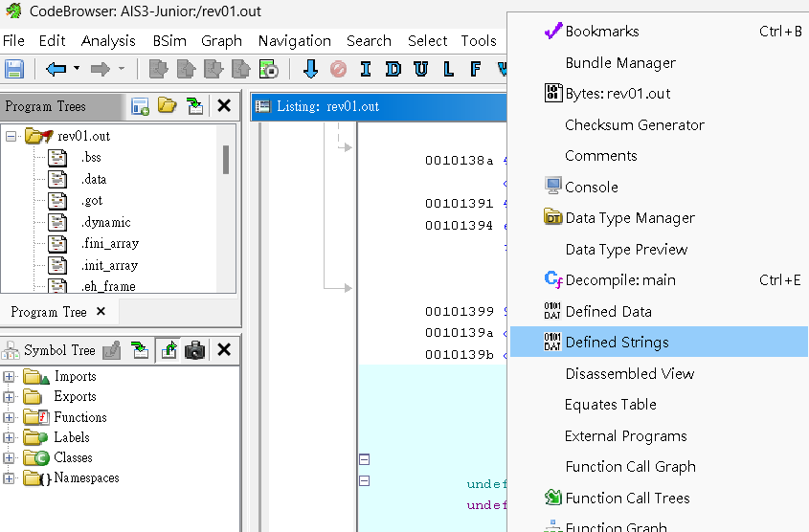Screen dimensions: 809x532
Task: Click the toolbar icon right of forward arrow
Action: point(158,69)
